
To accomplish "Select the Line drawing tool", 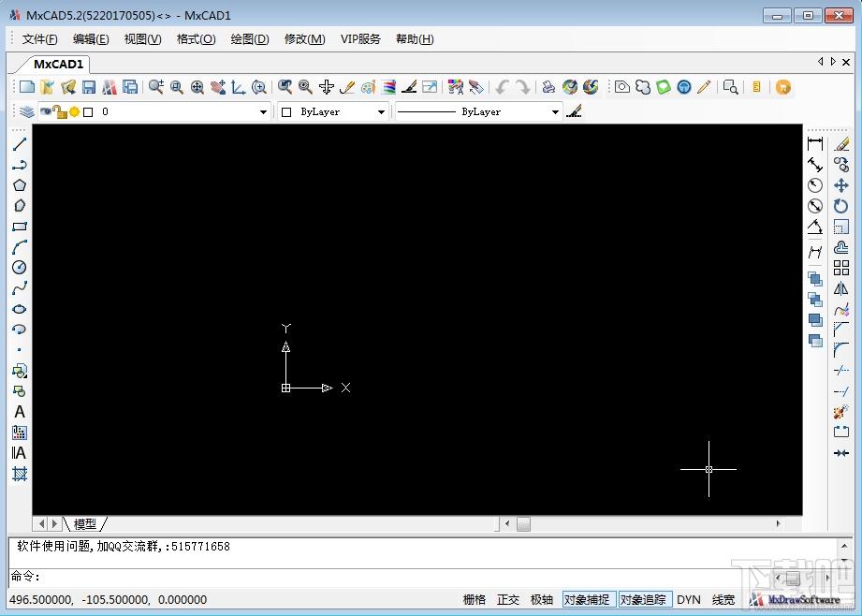I will [20, 144].
